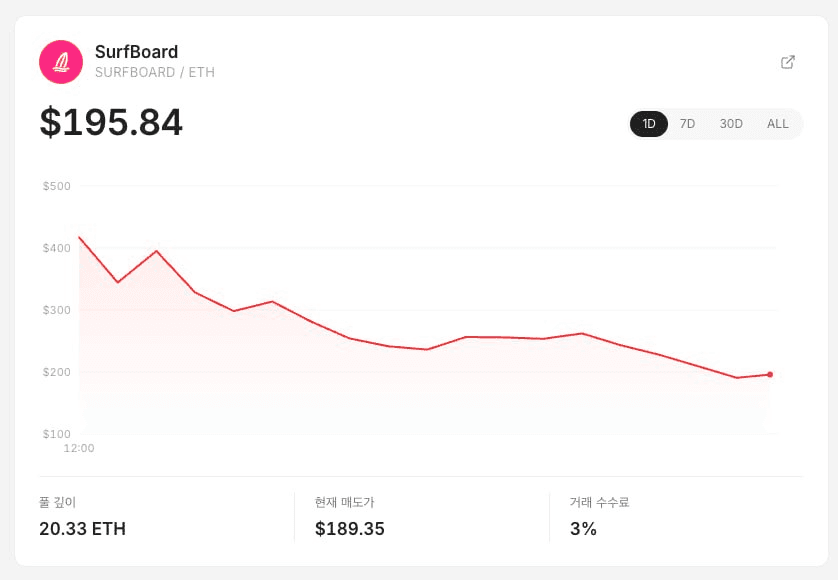Click the 현재 매도가 label
Image resolution: width=838 pixels, height=580 pixels.
[344, 502]
